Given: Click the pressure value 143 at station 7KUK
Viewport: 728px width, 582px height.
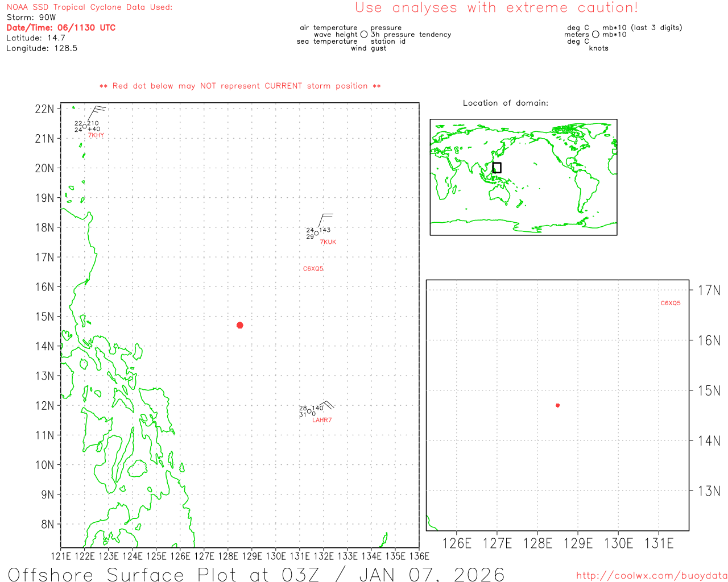Looking at the screenshot, I should [325, 230].
